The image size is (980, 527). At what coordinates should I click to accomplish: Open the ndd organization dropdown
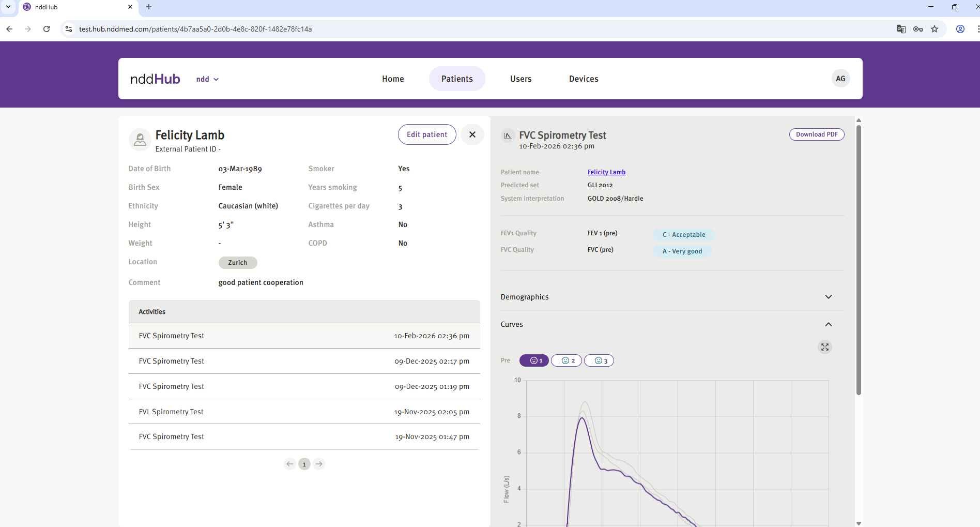point(207,79)
